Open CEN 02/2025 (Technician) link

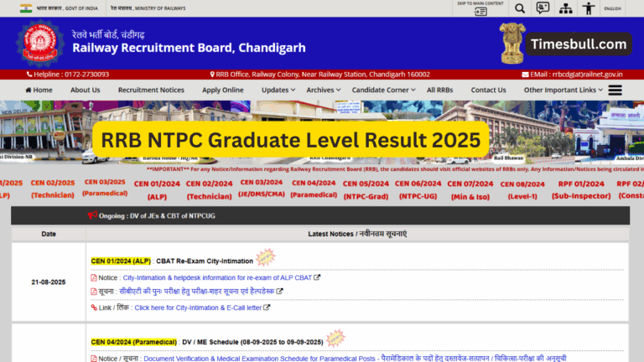pyautogui.click(x=53, y=189)
